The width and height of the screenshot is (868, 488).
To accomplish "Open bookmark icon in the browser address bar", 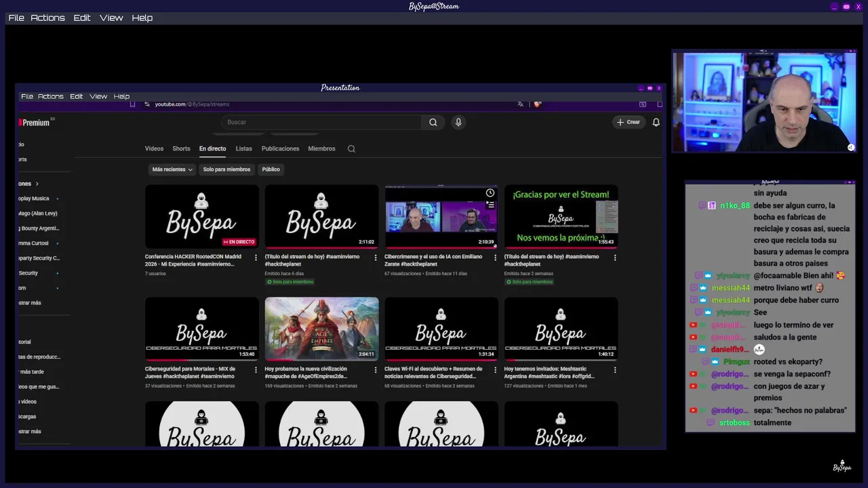I will pos(132,104).
